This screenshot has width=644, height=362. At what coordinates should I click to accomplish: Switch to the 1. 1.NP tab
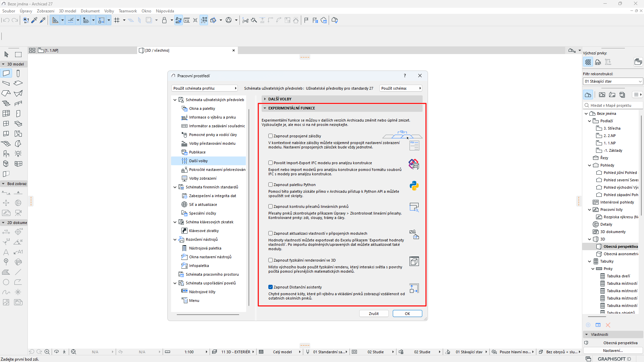51,50
